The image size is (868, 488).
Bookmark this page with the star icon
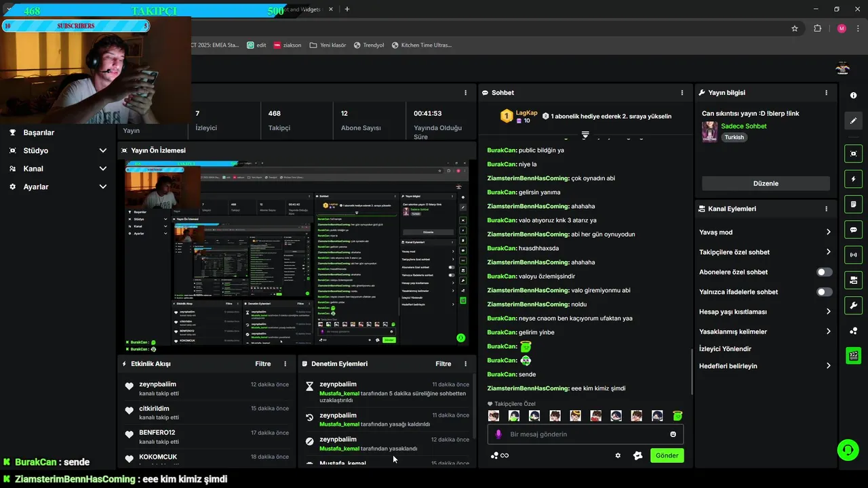(x=795, y=28)
